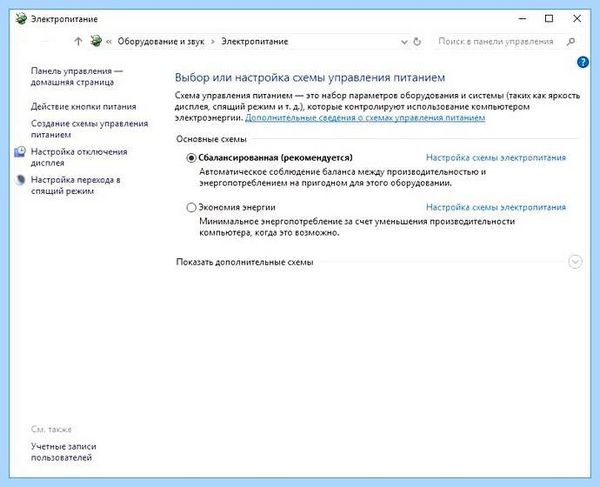Open Дополнительные сведения о схемах управления питанием
600x487 pixels.
click(365, 118)
